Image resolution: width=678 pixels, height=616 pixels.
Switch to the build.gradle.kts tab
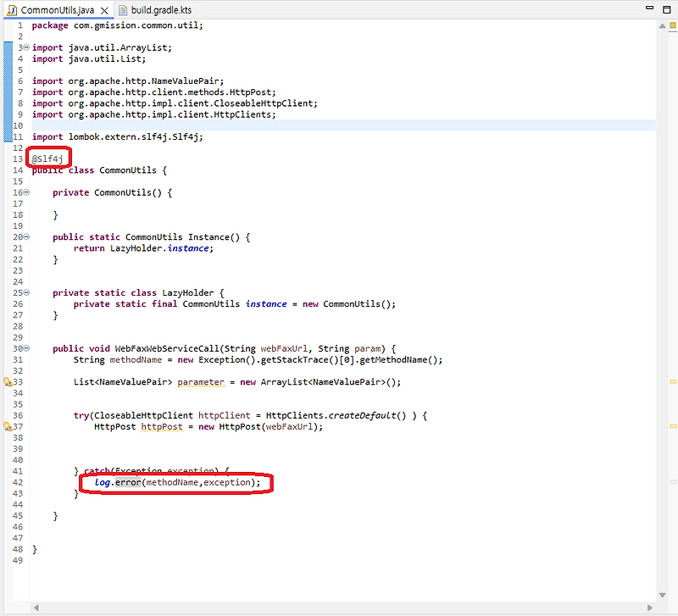[x=165, y=10]
